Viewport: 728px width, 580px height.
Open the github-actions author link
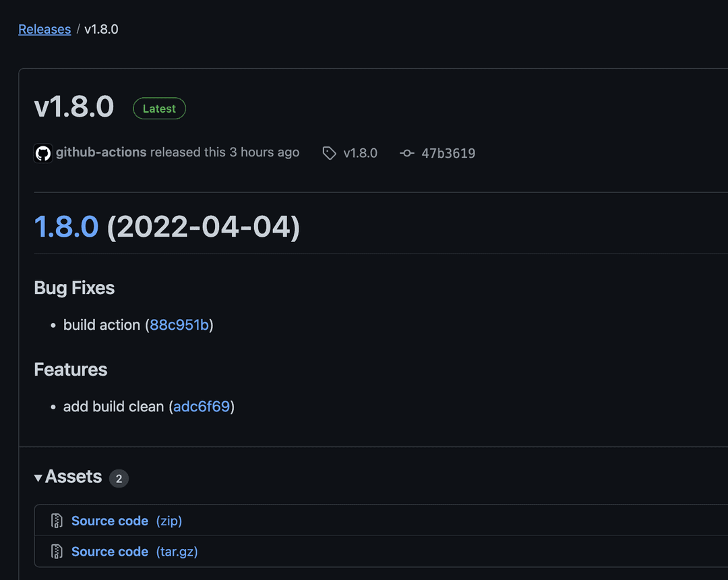click(x=101, y=152)
